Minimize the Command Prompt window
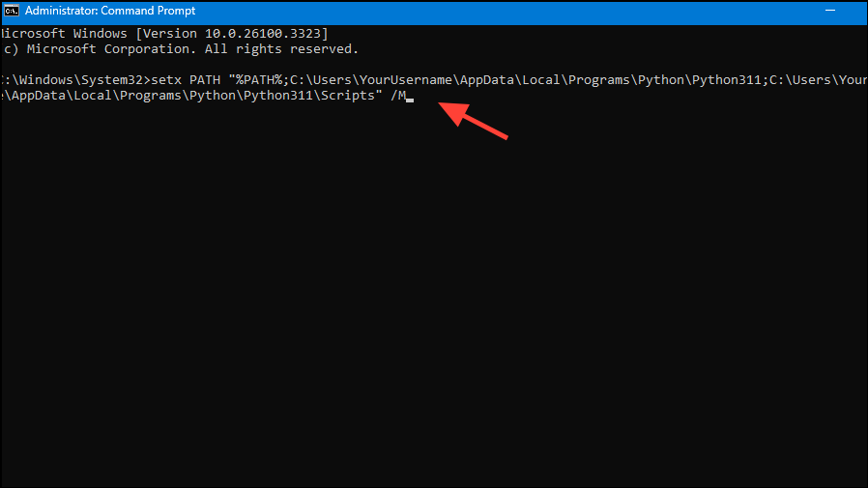This screenshot has width=868, height=488. point(831,11)
